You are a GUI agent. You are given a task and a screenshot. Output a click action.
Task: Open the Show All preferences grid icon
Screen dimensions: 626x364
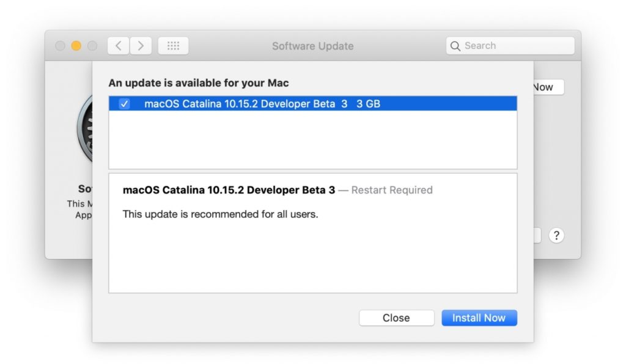(172, 45)
